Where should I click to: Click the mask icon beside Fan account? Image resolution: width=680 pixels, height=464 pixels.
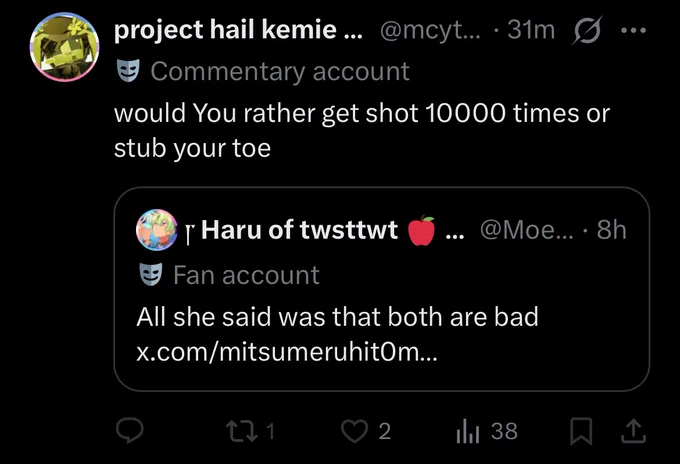150,274
